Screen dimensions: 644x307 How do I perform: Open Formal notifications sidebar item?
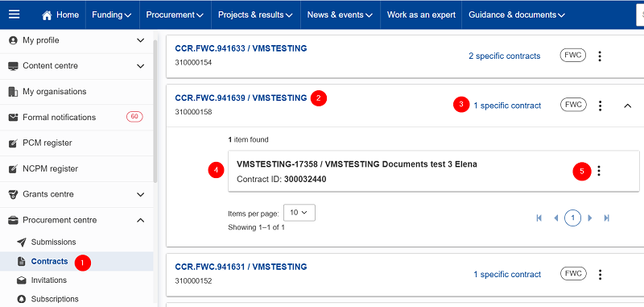pyautogui.click(x=76, y=117)
